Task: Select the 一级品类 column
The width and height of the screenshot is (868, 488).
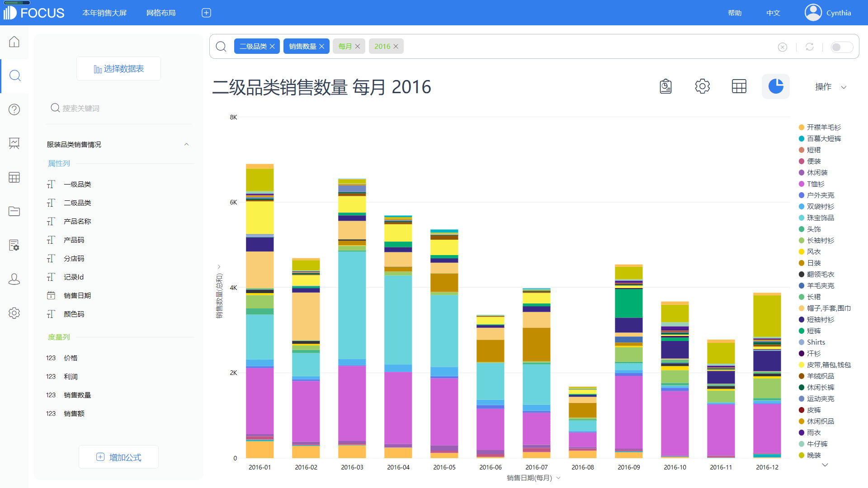Action: tap(77, 185)
